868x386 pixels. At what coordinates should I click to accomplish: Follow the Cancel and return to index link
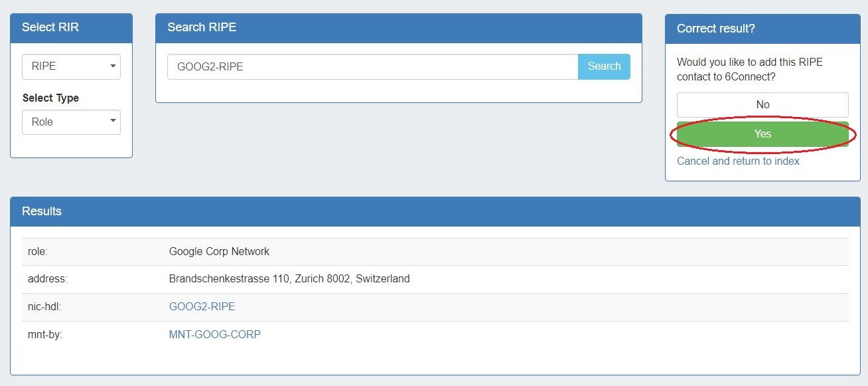[x=738, y=161]
